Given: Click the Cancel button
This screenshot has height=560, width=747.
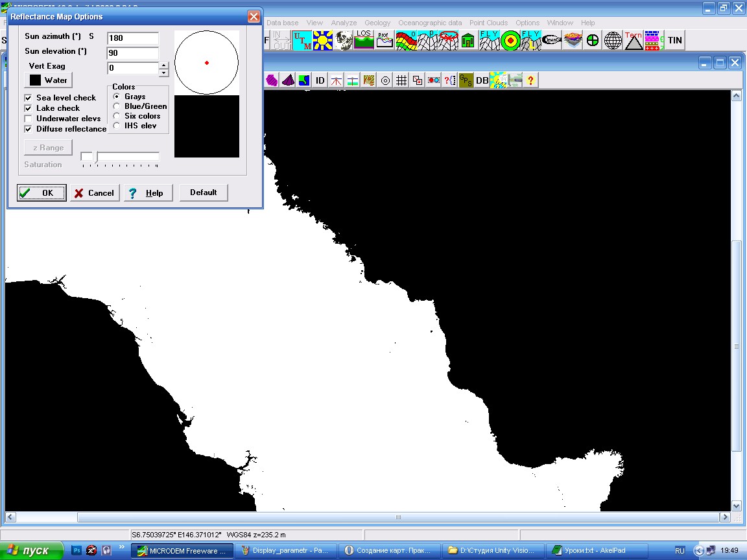Looking at the screenshot, I should coord(95,193).
